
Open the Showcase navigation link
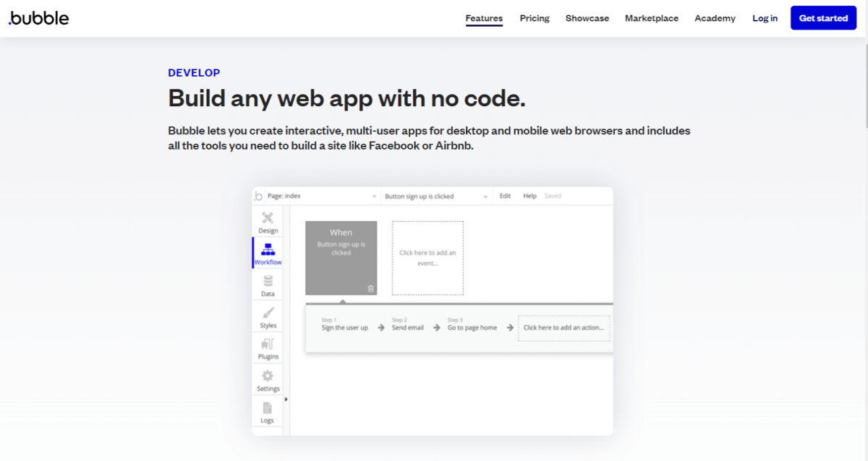coord(587,18)
